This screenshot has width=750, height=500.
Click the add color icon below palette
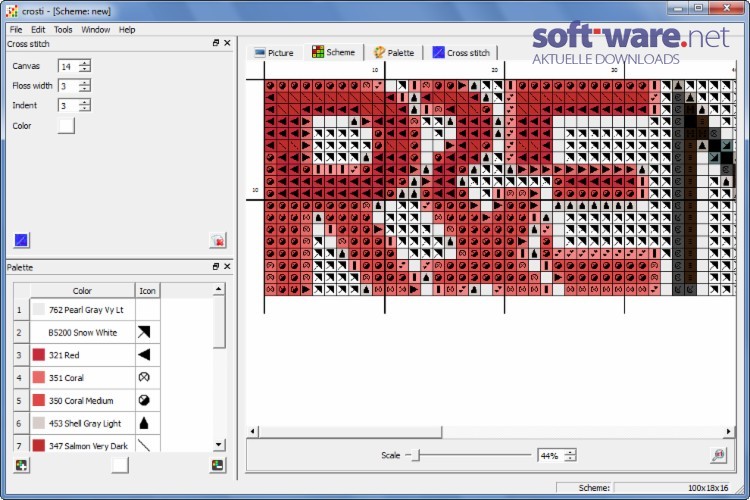(22, 465)
